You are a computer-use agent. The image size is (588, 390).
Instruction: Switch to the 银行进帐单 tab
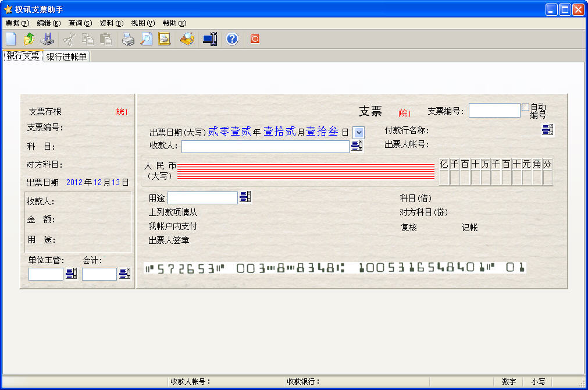66,56
